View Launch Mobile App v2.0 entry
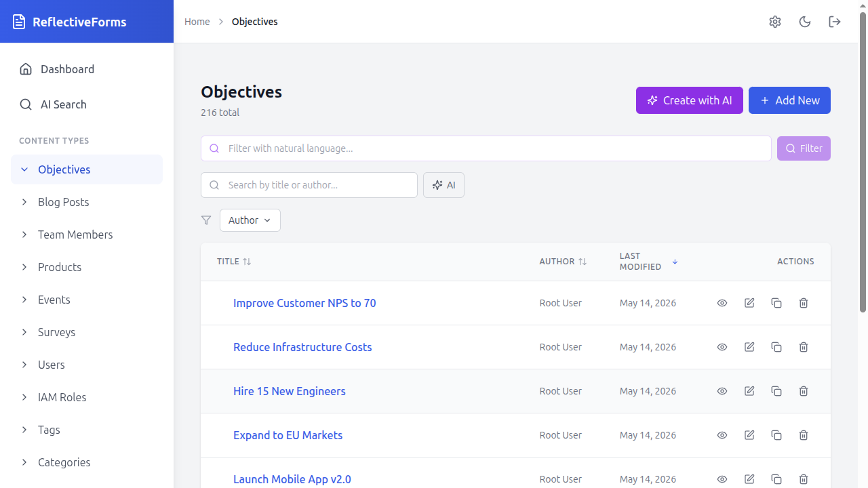 pyautogui.click(x=722, y=479)
